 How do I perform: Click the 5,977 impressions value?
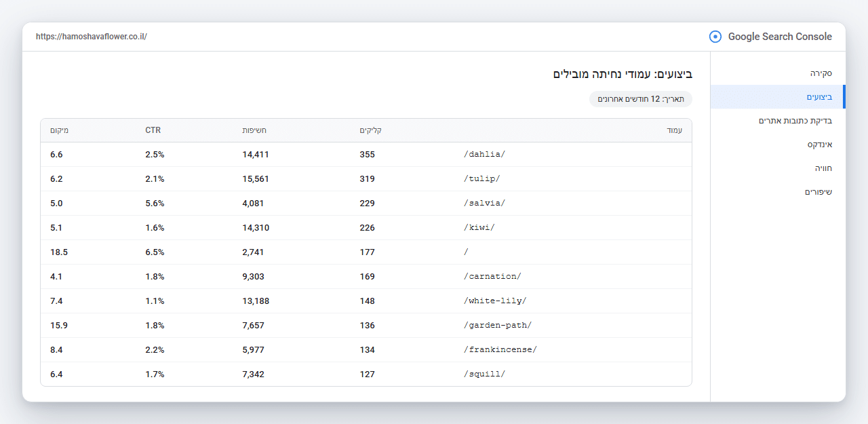point(253,350)
